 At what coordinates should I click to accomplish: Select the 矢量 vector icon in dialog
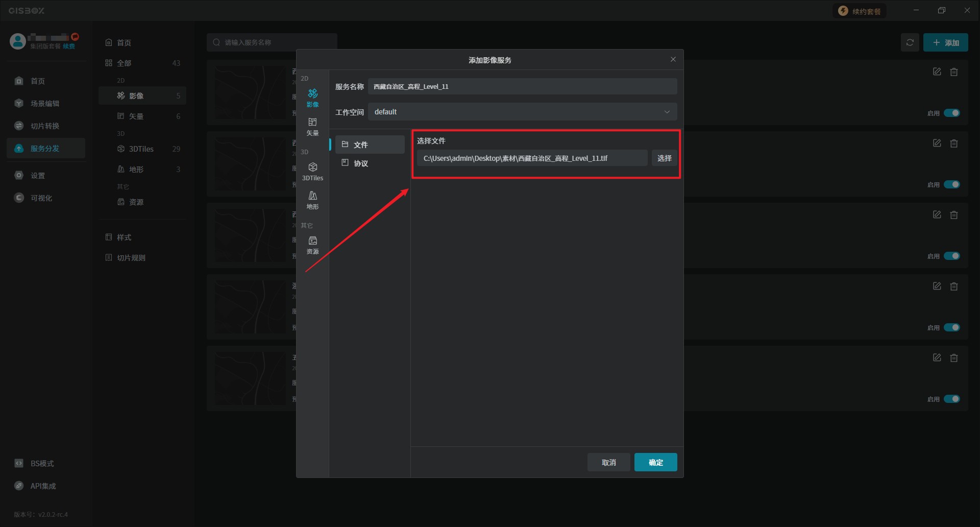click(x=312, y=126)
